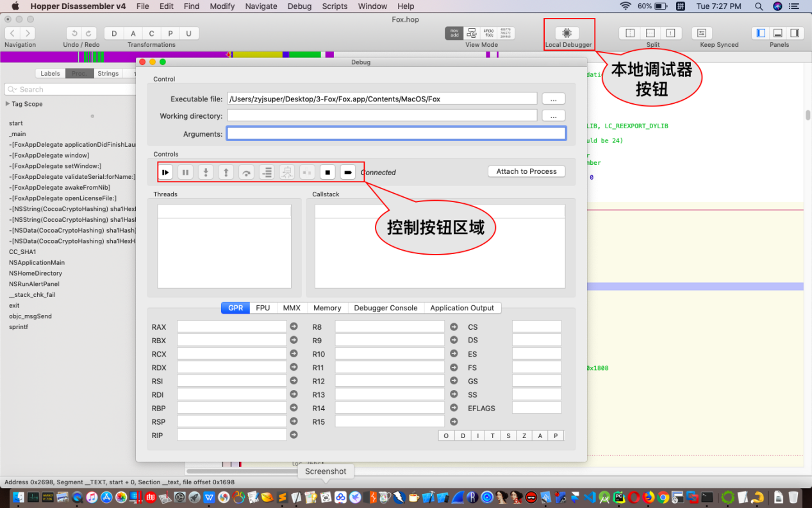Open the Memory tab

(x=327, y=308)
